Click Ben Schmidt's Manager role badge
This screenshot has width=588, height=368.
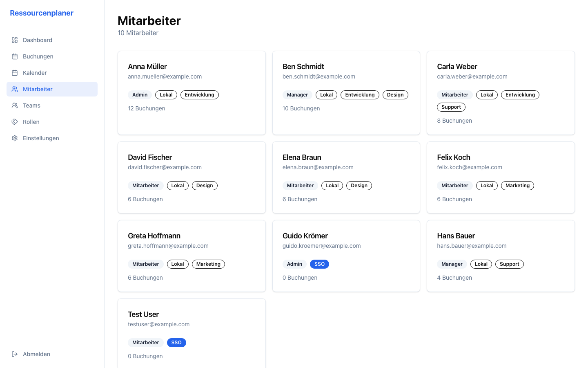tap(297, 95)
